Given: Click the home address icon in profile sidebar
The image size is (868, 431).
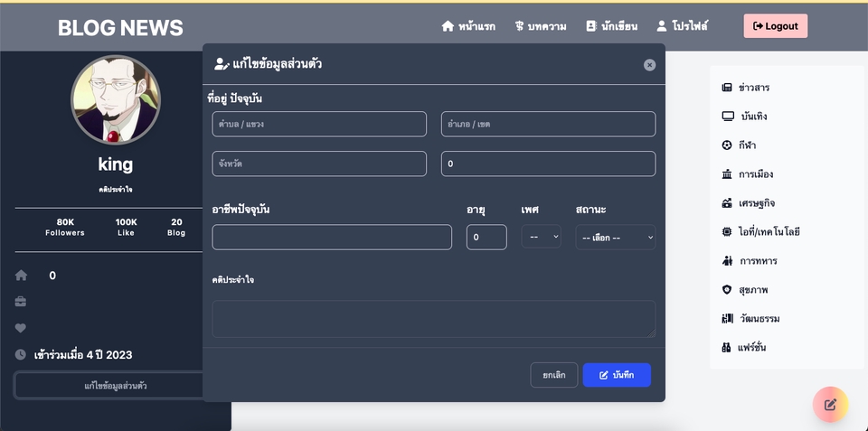Looking at the screenshot, I should tap(21, 276).
